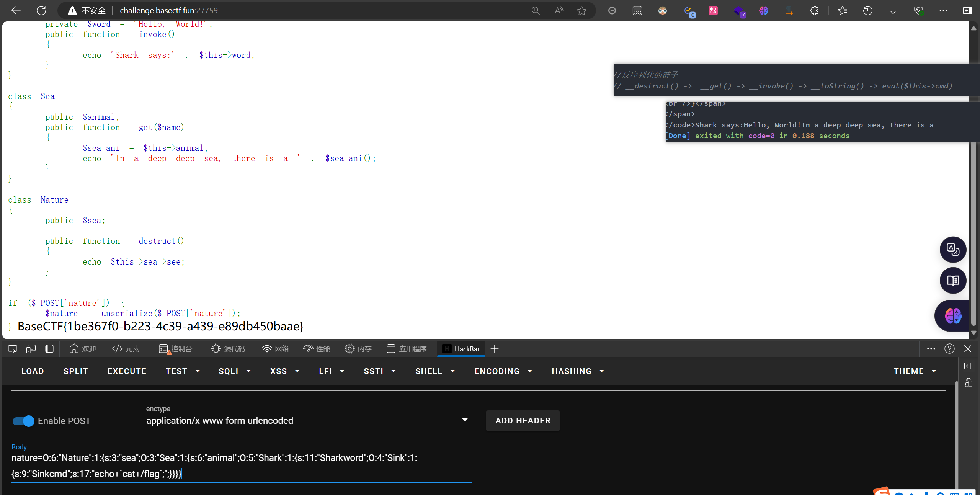Click the page scrollbar up arrow
Screen dimensions: 980x495
point(974,28)
